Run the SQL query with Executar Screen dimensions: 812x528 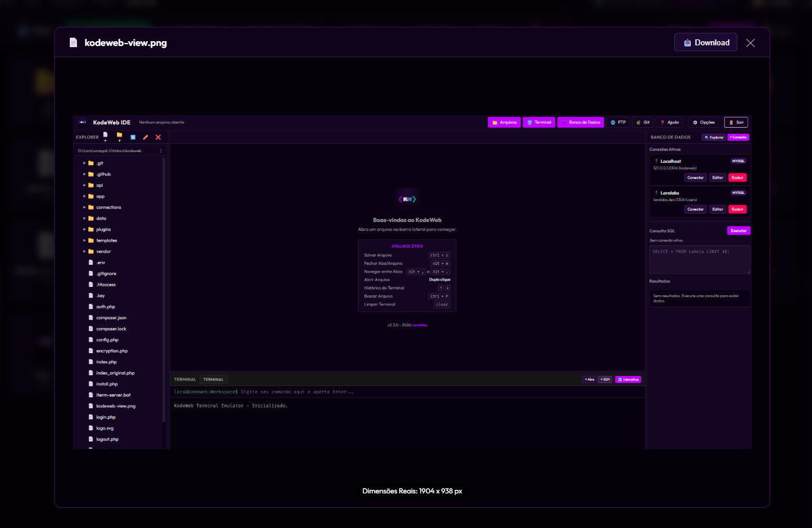[739, 230]
